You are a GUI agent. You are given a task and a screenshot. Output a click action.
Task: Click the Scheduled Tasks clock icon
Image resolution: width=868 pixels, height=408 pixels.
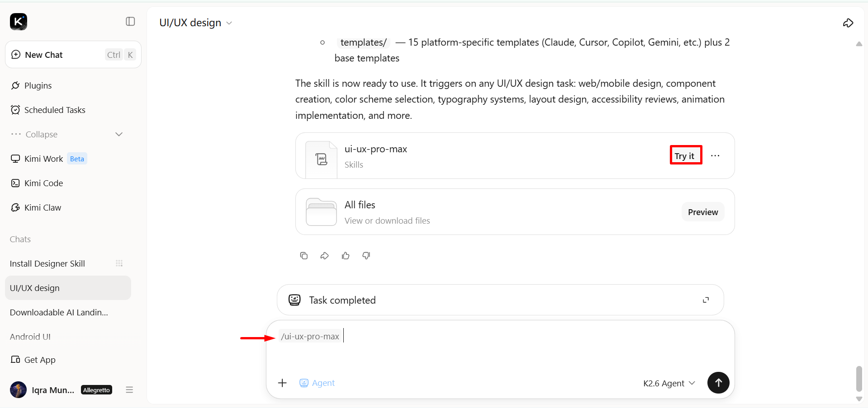click(15, 110)
